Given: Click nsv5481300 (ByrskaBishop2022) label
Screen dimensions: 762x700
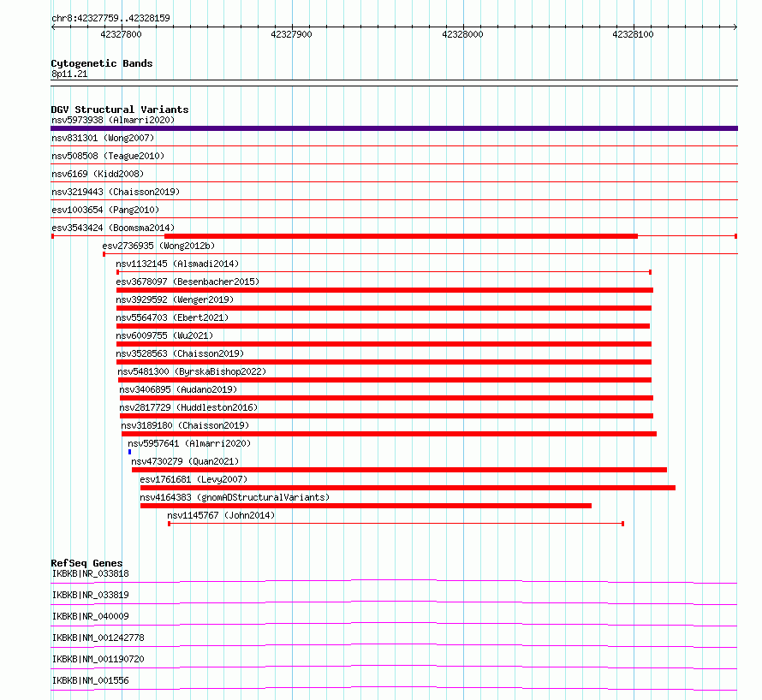Looking at the screenshot, I should point(192,371).
